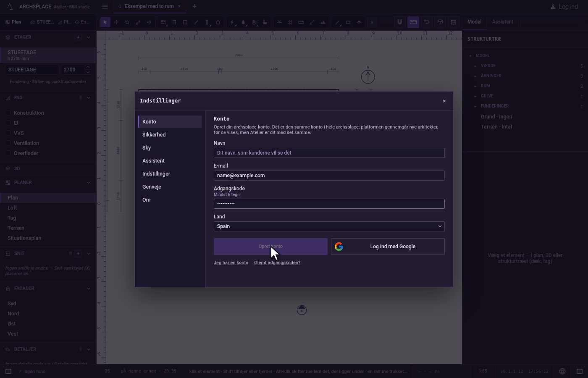Toggle the magnet snap icon

click(400, 22)
